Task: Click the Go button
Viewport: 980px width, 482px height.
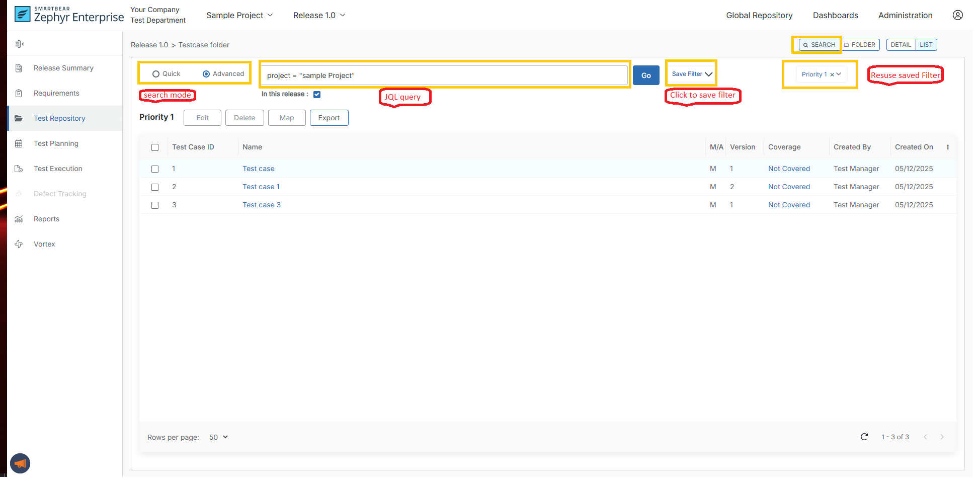Action: [x=645, y=75]
